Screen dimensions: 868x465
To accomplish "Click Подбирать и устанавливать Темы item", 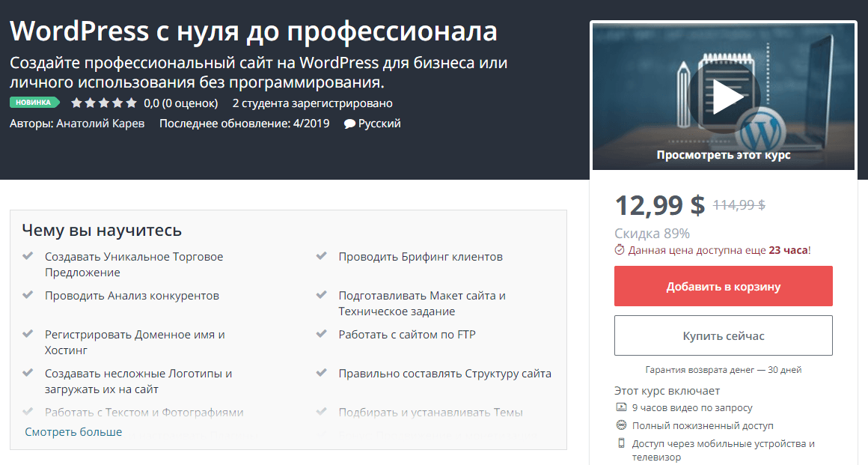I will [x=431, y=413].
